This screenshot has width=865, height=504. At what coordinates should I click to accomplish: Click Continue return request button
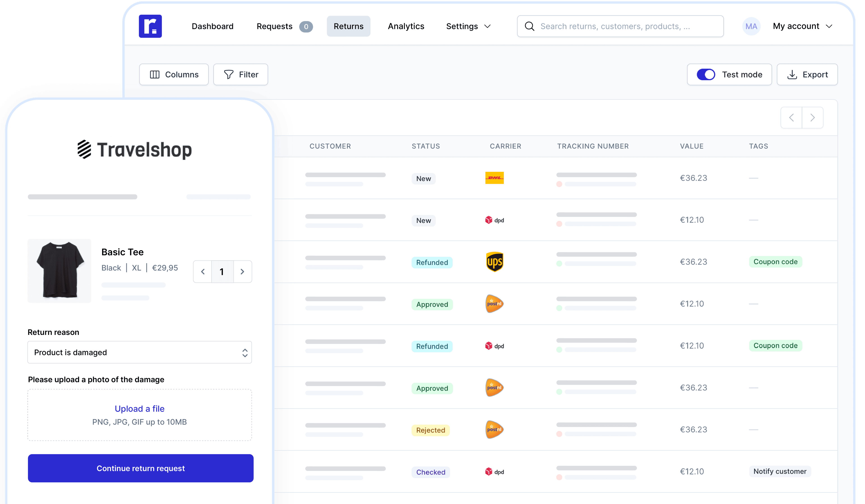click(x=140, y=468)
